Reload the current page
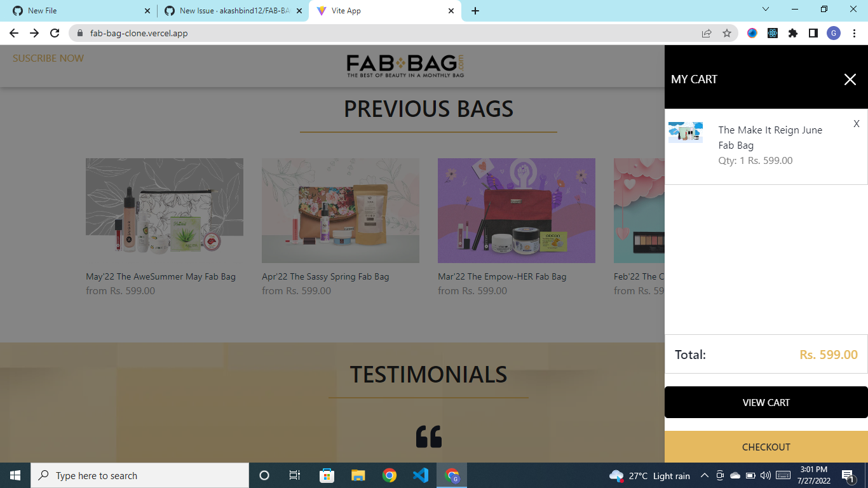This screenshot has width=868, height=488. coord(55,33)
